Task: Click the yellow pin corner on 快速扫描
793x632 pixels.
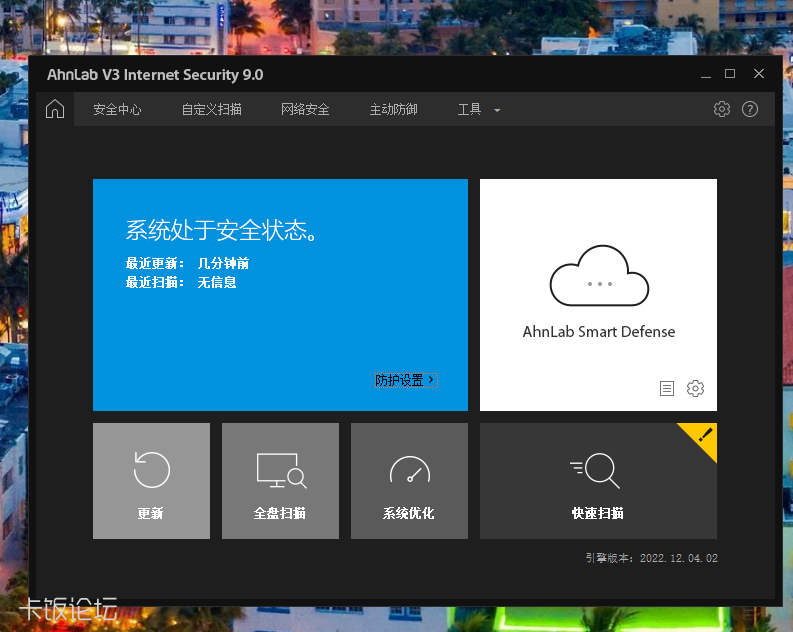Action: 704,436
